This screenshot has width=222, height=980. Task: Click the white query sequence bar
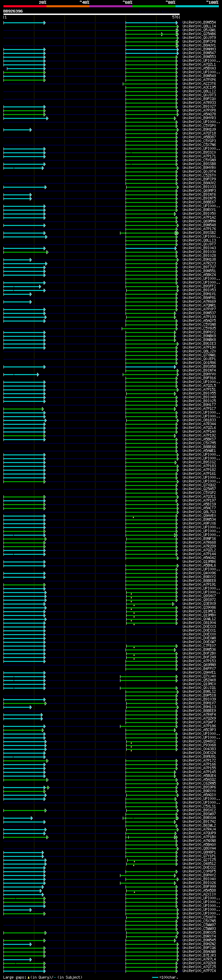pos(92,14)
